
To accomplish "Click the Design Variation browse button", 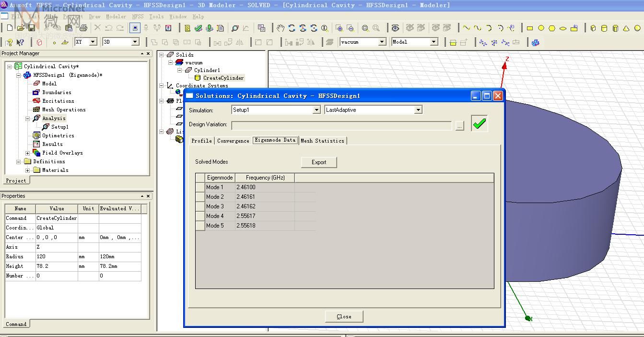I will 460,126.
